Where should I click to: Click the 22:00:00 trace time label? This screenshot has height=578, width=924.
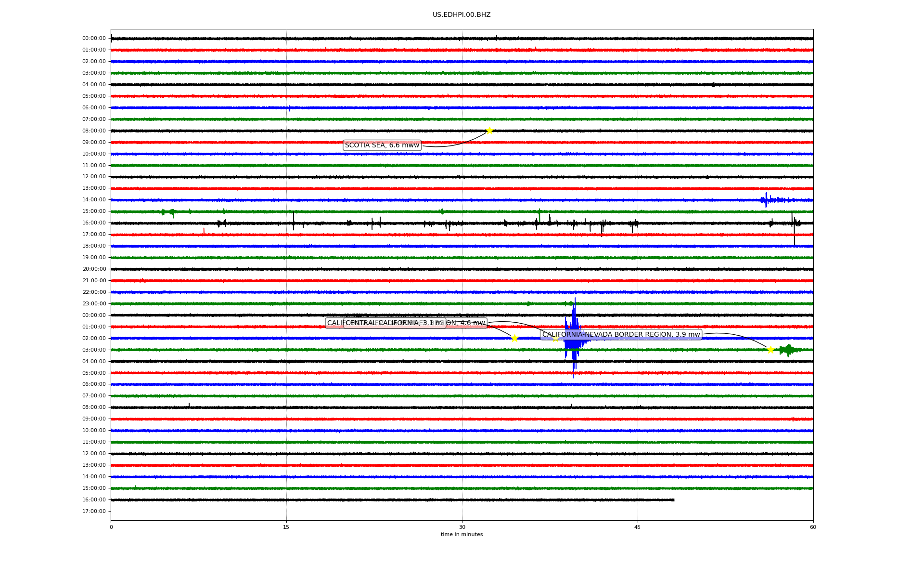94,292
